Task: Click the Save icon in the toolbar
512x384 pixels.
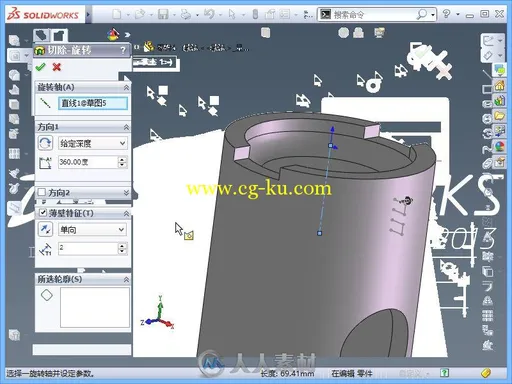Action: tap(163, 14)
